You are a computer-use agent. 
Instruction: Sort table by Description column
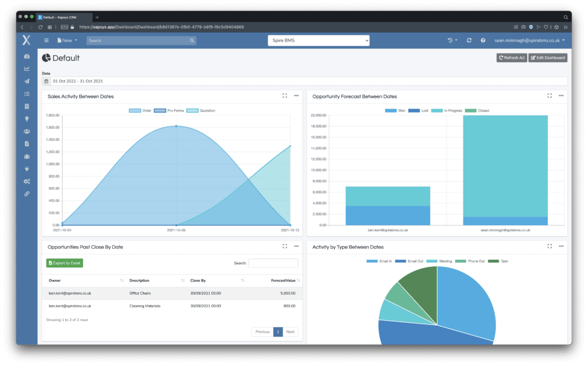(157, 280)
